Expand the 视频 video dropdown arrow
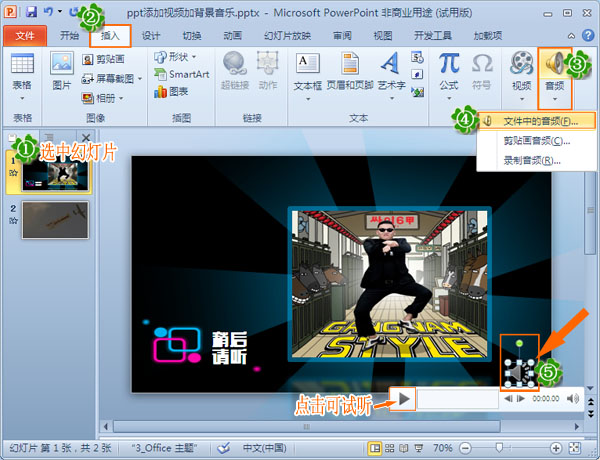Image resolution: width=600 pixels, height=460 pixels. click(x=522, y=99)
